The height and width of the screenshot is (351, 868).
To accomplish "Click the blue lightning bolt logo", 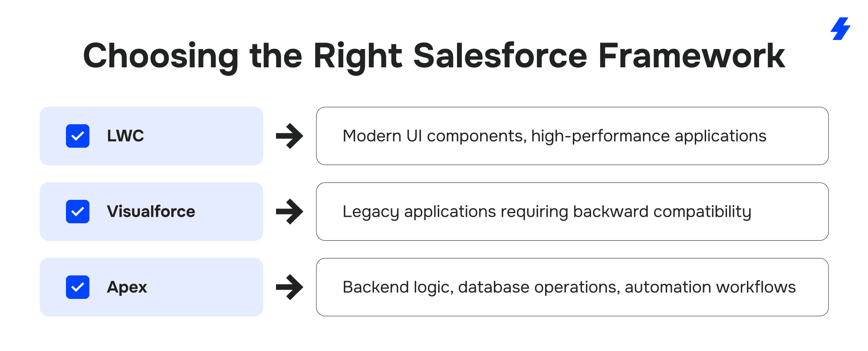I will click(841, 29).
